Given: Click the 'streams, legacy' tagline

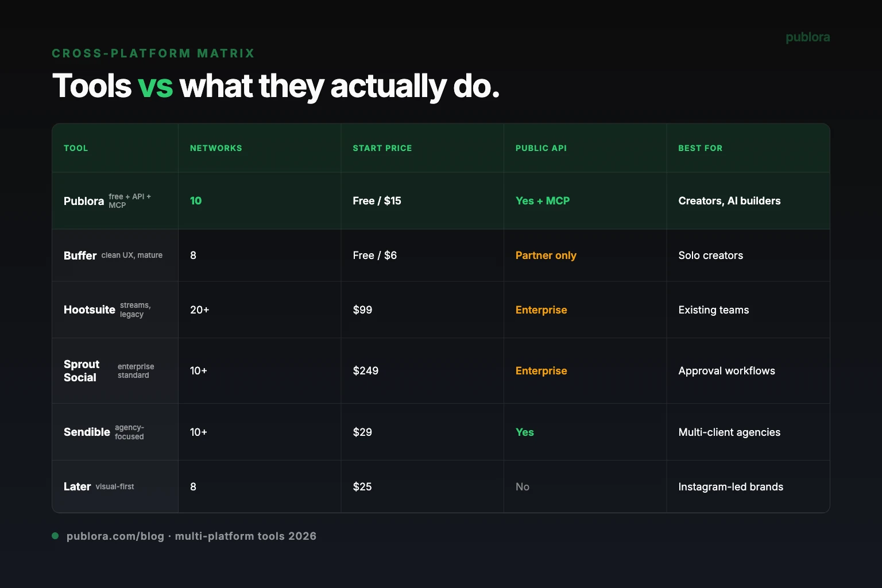Looking at the screenshot, I should coord(136,310).
